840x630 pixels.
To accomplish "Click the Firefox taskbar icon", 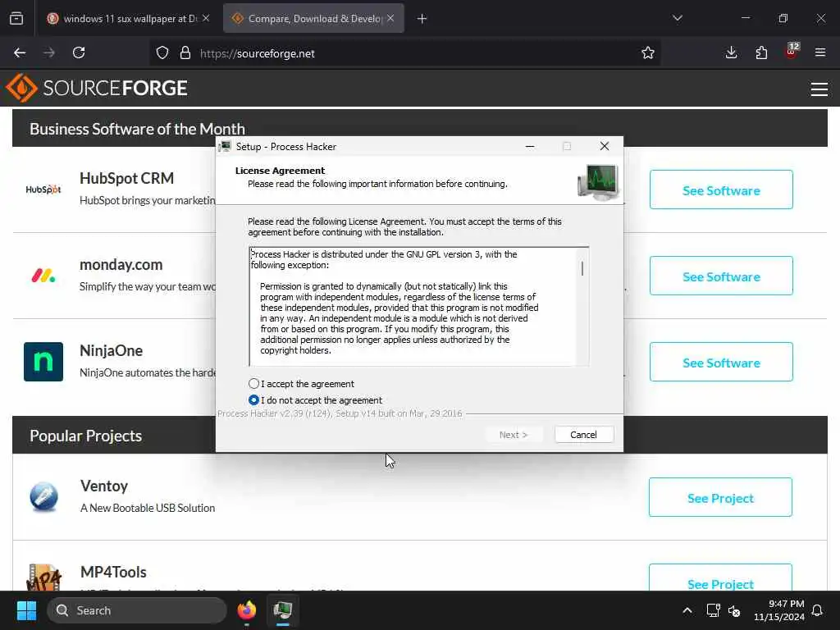I will point(246,610).
